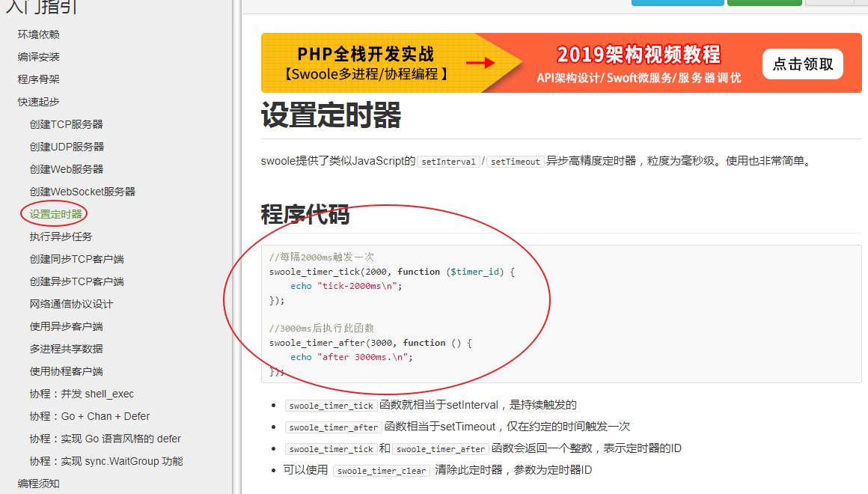This screenshot has height=494, width=868.
Task: Click the "tick-2000ms\n" string in code
Action: coord(357,287)
